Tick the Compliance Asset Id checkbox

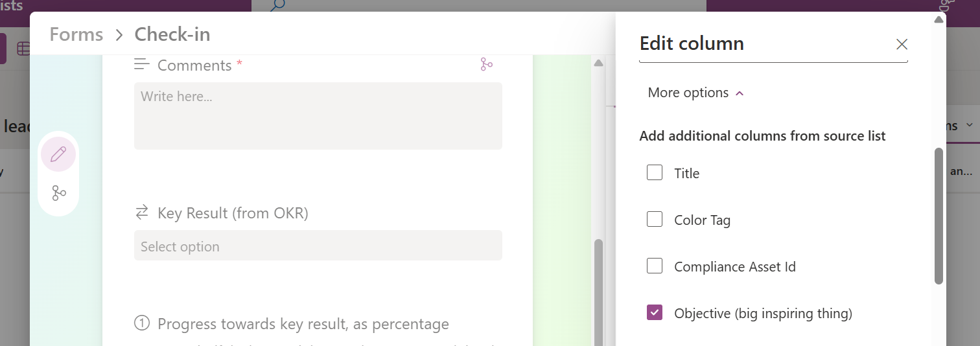655,266
